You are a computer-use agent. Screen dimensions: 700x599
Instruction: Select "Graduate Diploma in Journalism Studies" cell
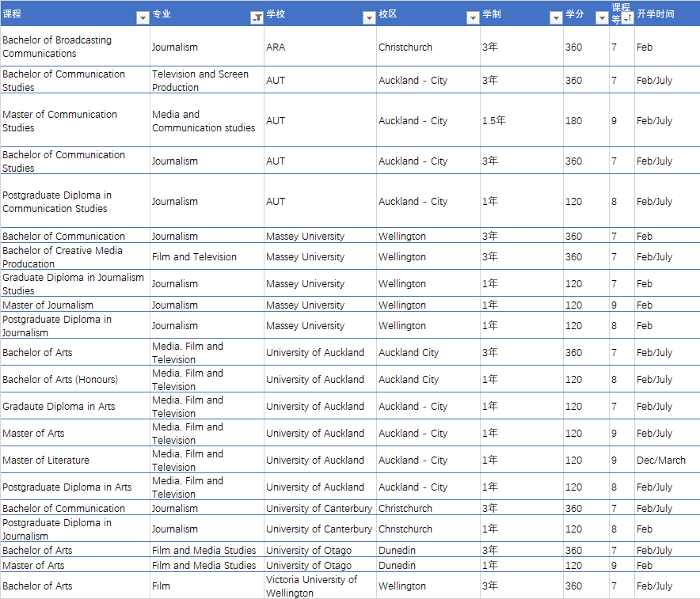pos(75,283)
